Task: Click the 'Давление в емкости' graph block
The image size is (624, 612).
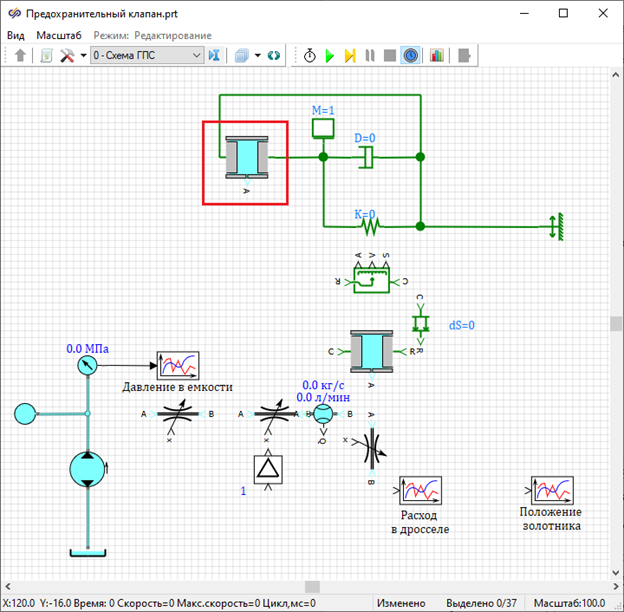Action: [x=178, y=366]
